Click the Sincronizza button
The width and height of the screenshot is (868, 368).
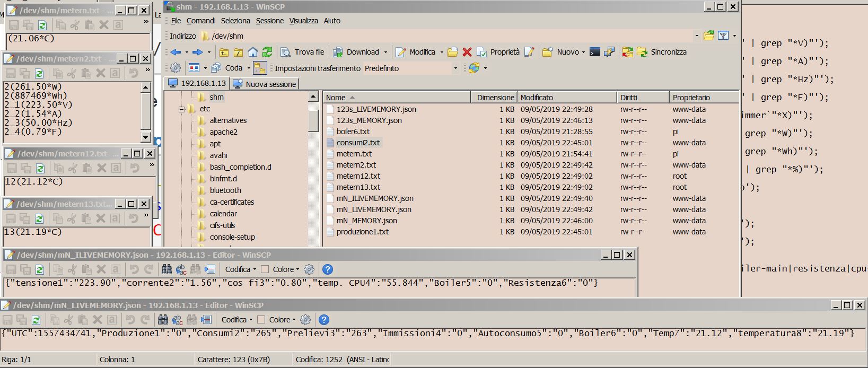[x=662, y=52]
